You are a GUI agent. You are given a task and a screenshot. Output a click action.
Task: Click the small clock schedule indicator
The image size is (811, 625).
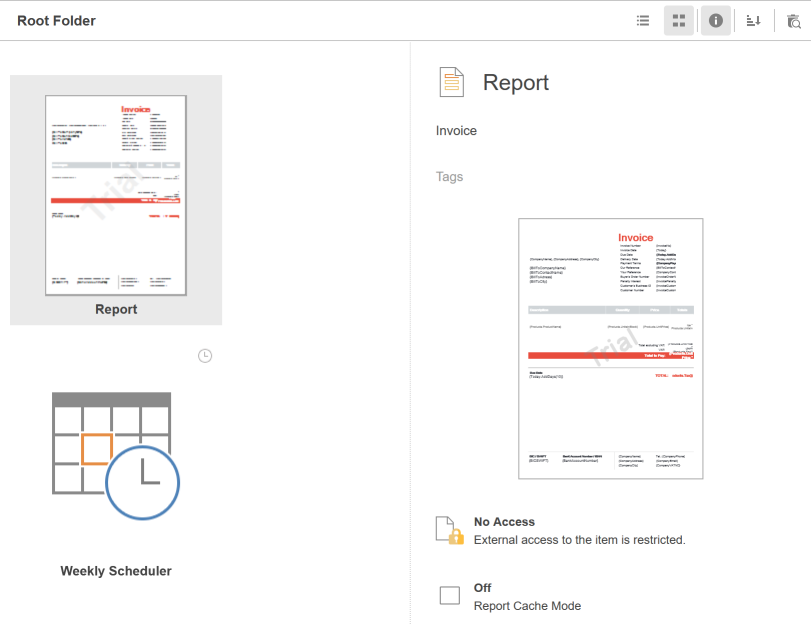coord(205,356)
